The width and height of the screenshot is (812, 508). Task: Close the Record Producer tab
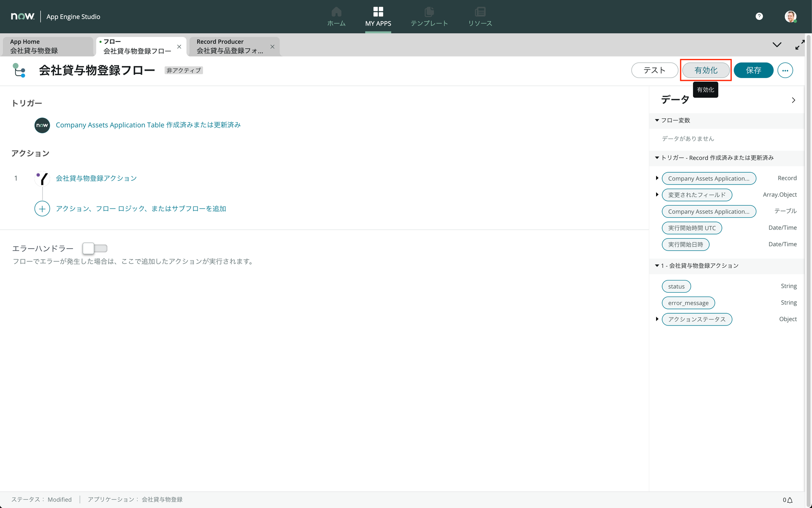coord(272,47)
